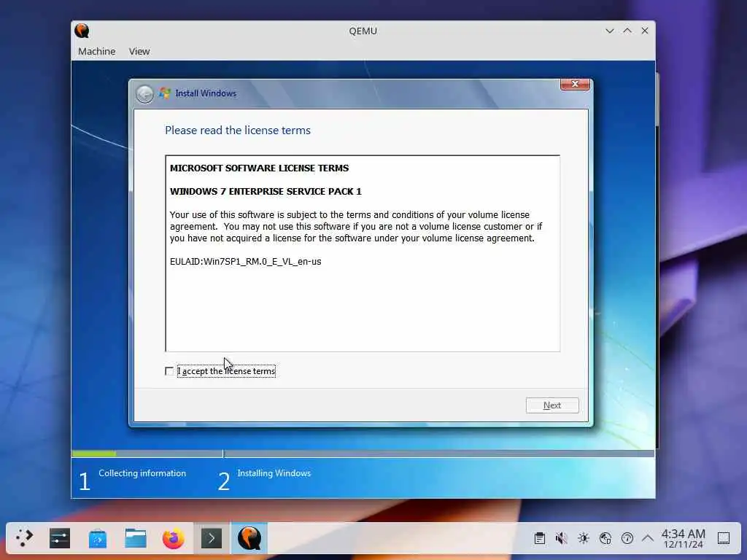This screenshot has width=747, height=560.
Task: Click the network tray icon
Action: (605, 538)
